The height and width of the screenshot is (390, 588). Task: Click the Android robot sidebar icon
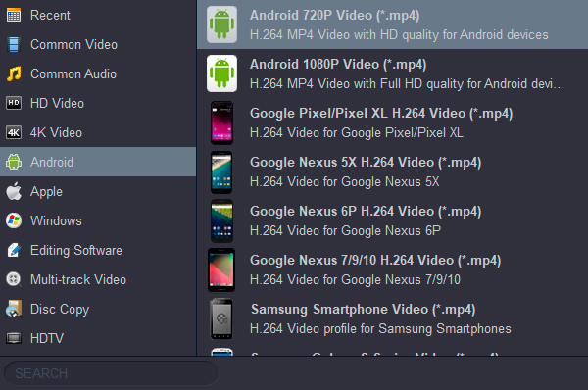(x=14, y=162)
